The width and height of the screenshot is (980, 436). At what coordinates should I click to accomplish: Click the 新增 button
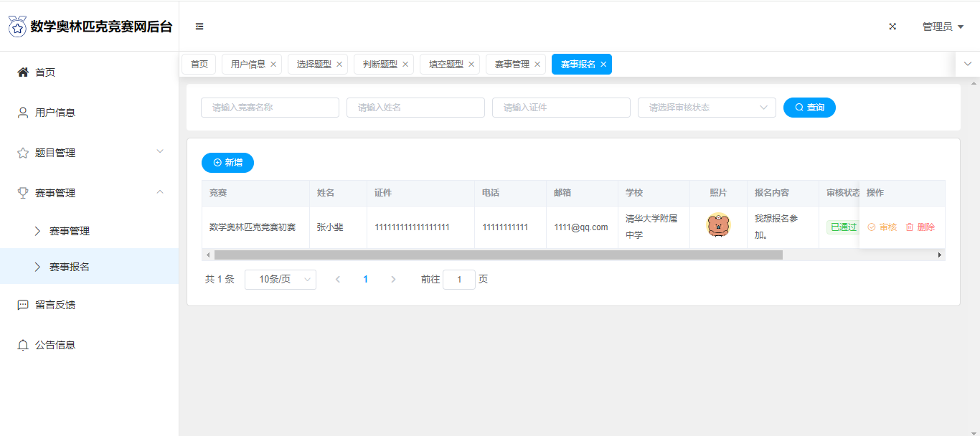click(227, 163)
